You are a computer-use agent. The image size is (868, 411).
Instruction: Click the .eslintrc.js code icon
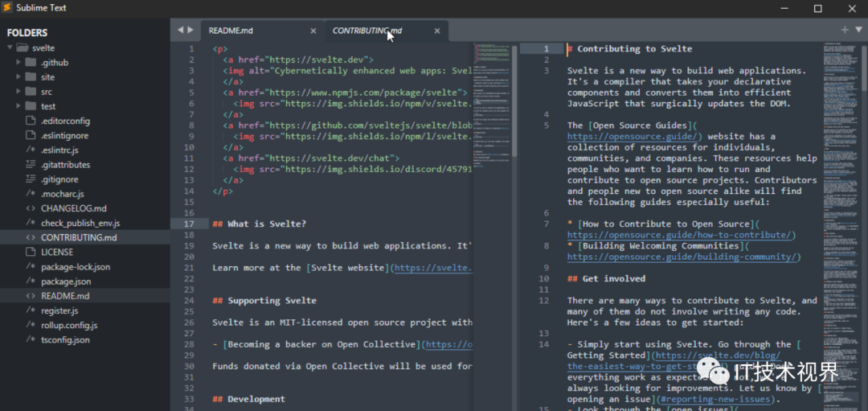pyautogui.click(x=31, y=150)
